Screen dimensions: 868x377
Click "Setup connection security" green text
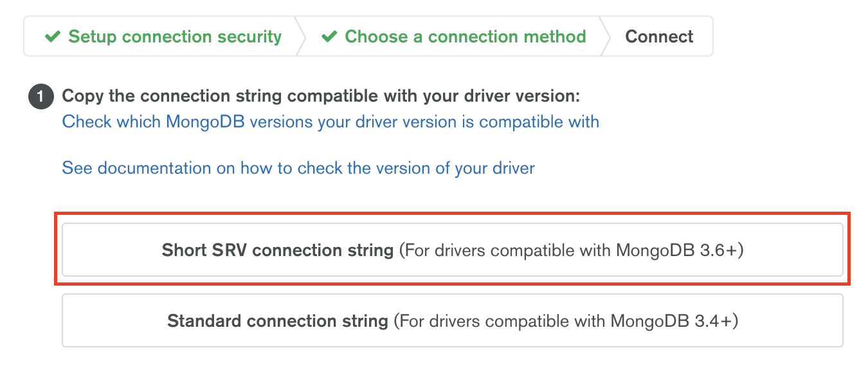175,37
